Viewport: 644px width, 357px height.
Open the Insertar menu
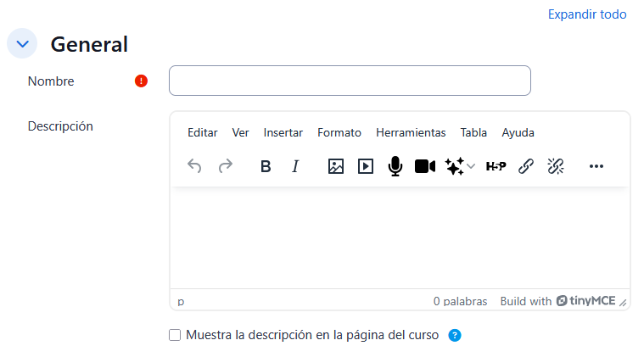click(283, 132)
